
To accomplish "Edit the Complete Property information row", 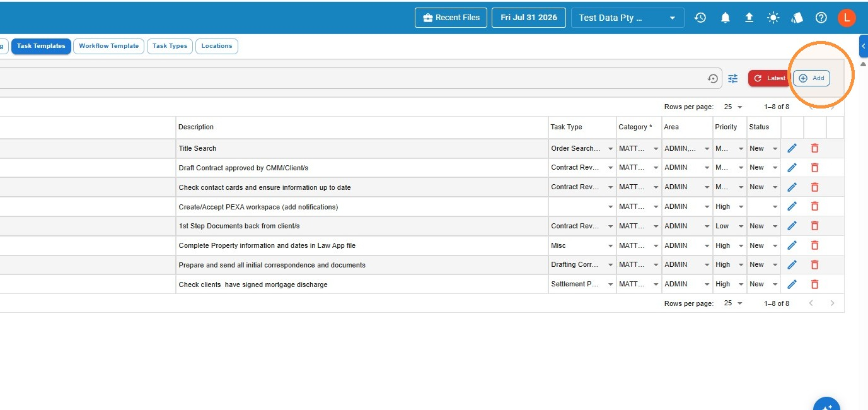I will pos(792,245).
